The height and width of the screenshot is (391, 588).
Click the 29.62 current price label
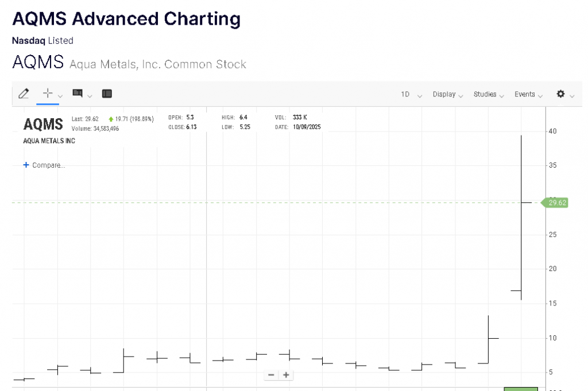(x=557, y=202)
